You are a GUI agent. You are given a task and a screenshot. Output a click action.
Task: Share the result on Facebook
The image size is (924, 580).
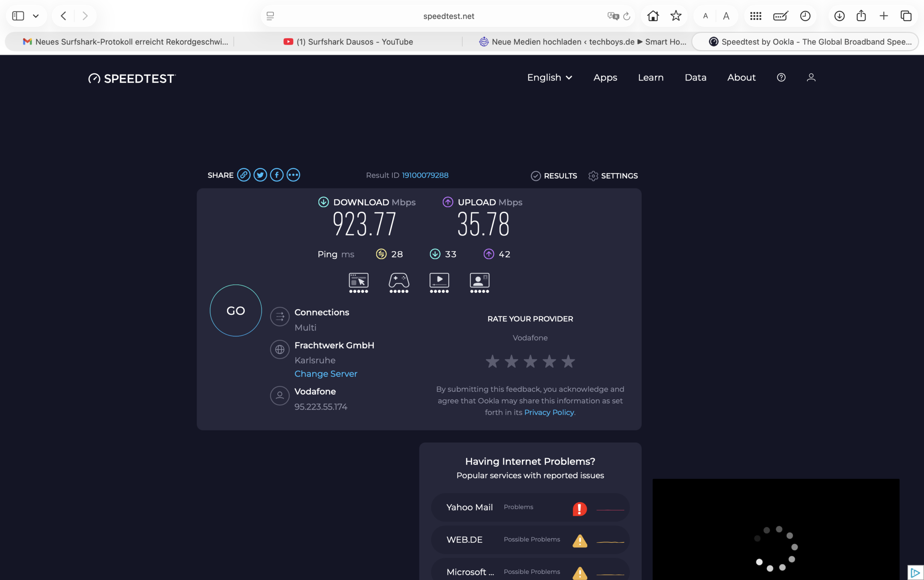click(276, 175)
